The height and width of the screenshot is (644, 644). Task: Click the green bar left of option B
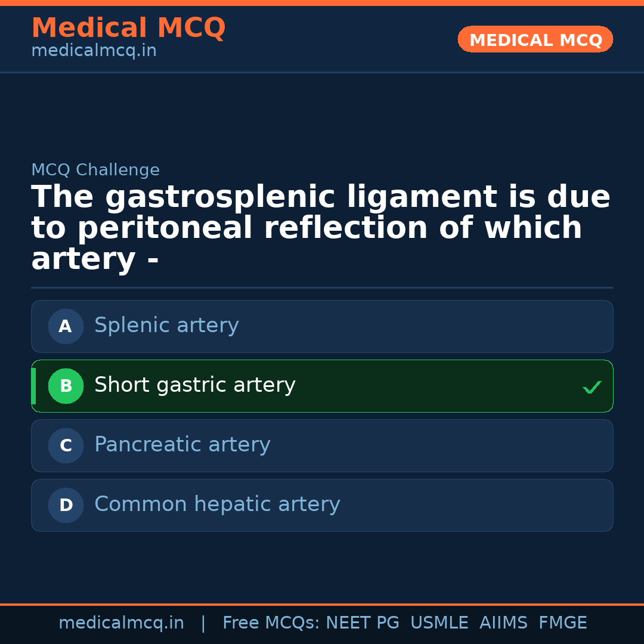point(33,386)
